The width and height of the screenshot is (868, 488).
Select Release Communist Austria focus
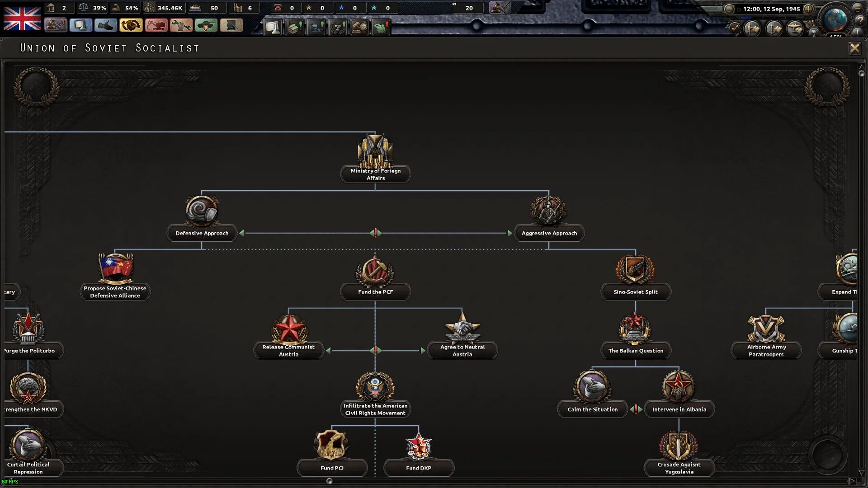click(x=288, y=336)
